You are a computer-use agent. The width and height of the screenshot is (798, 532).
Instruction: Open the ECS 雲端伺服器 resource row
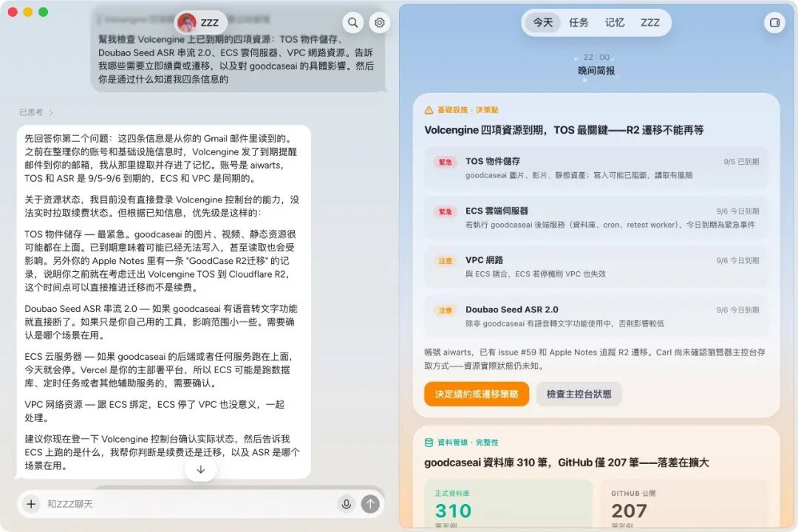coord(596,217)
